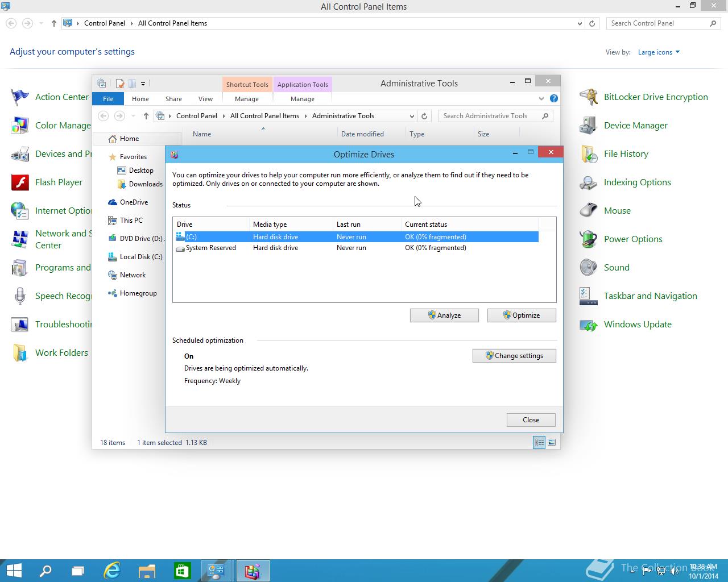
Task: Launch Internet Explorer from taskbar
Action: (112, 571)
